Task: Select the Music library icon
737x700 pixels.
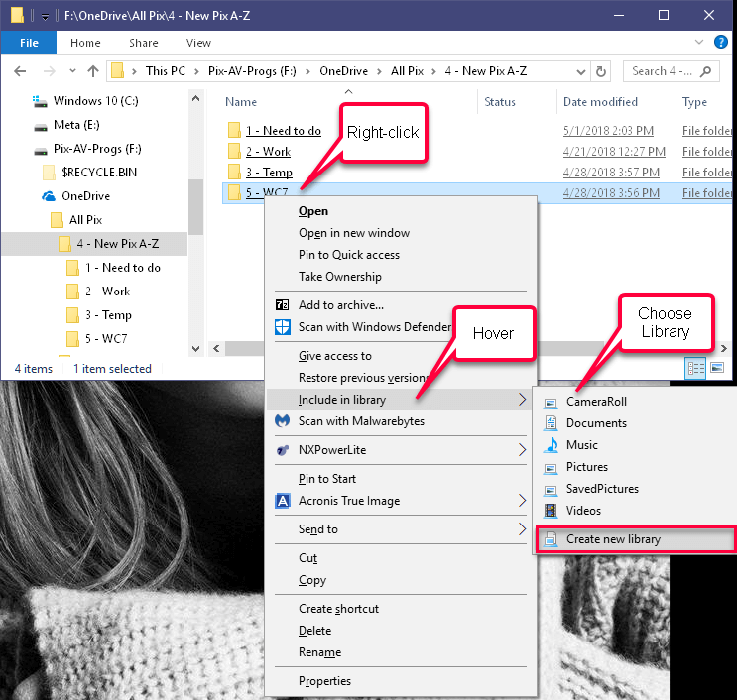Action: pos(551,445)
